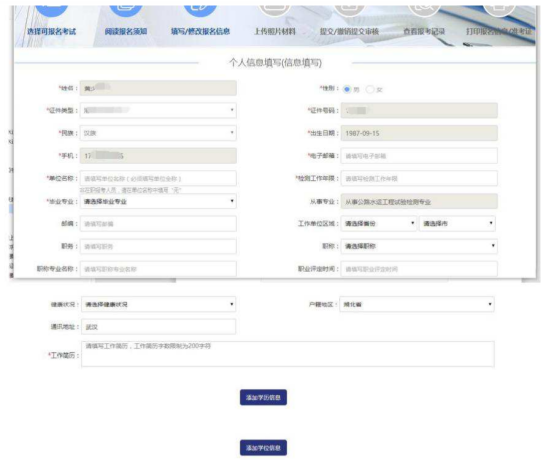Screen dimensions: 554x461
Task: Open the 职称 dropdown
Action: [x=419, y=246]
